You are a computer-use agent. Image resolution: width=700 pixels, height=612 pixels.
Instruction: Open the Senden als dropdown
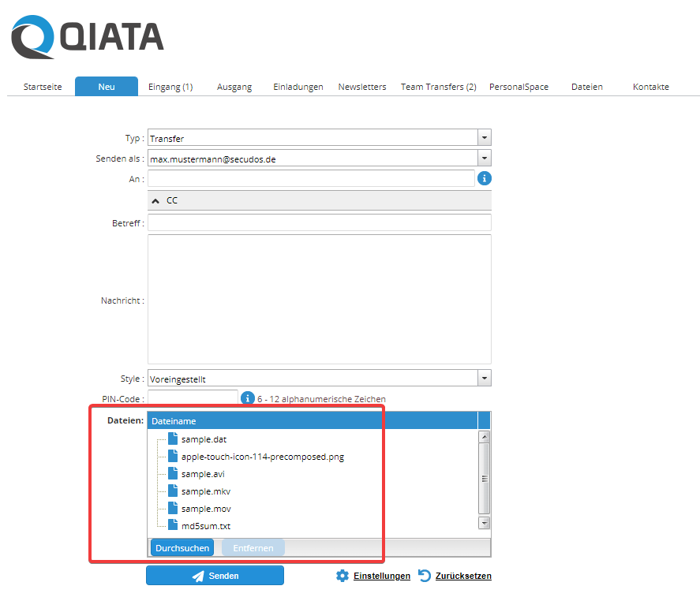click(485, 159)
